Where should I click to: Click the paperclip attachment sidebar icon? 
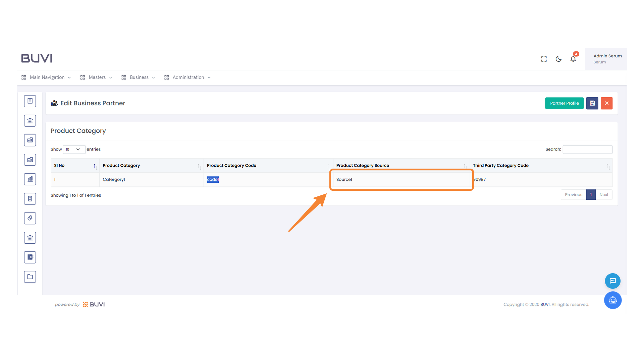[x=30, y=218]
